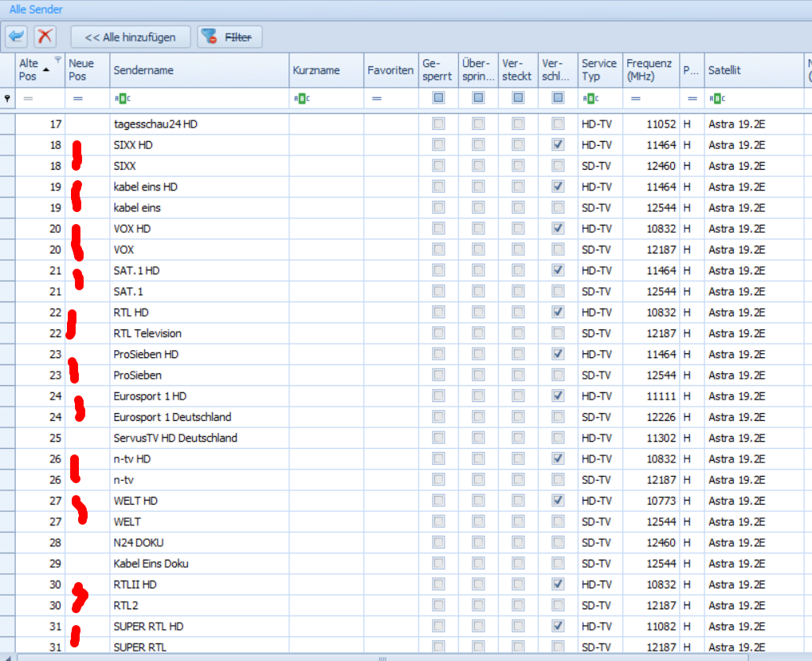The height and width of the screenshot is (661, 812).
Task: Click the blue add-channel arrow icon
Action: (x=17, y=37)
